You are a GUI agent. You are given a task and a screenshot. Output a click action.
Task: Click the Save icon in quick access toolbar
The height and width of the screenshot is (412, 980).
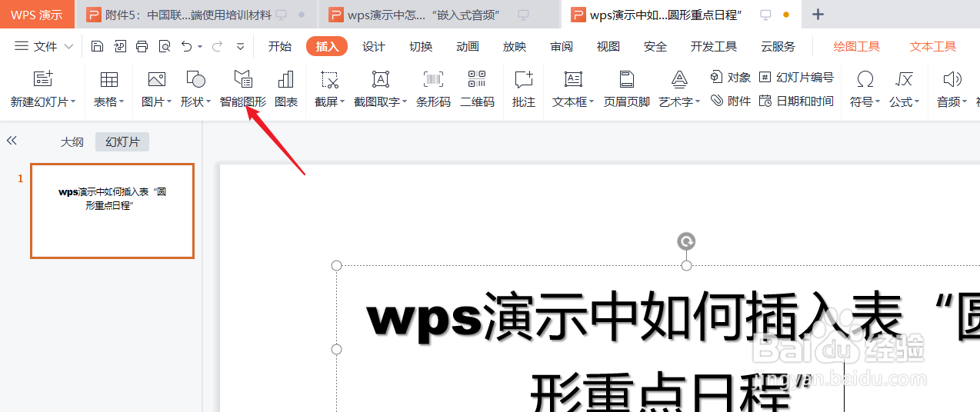point(97,46)
